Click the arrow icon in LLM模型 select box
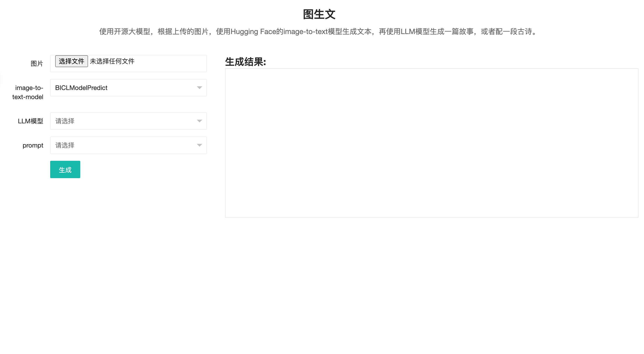Image resolution: width=644 pixels, height=354 pixels. (199, 121)
